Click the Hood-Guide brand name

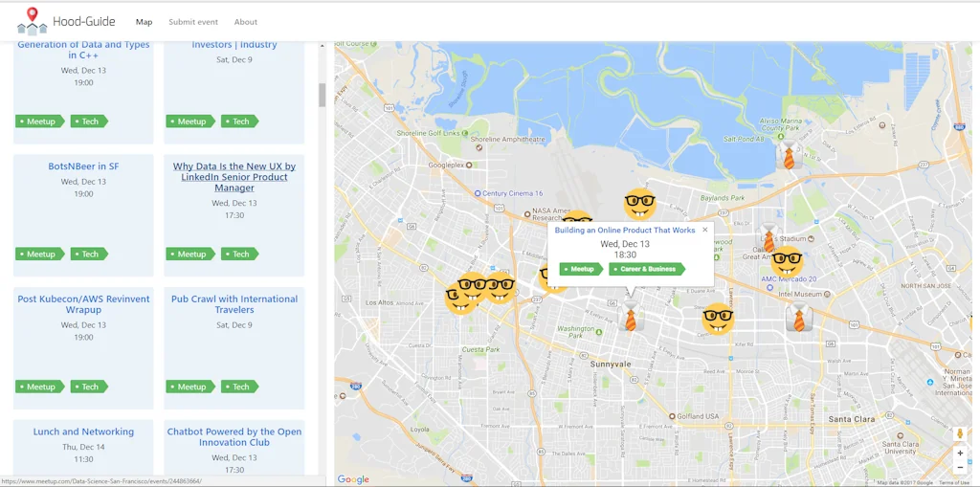pos(84,21)
